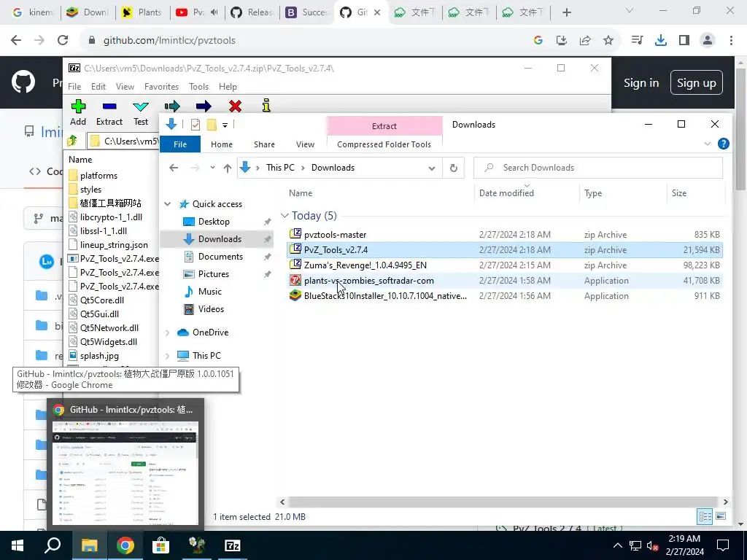The width and height of the screenshot is (747, 560).
Task: Open Windows search from taskbar
Action: 53,545
